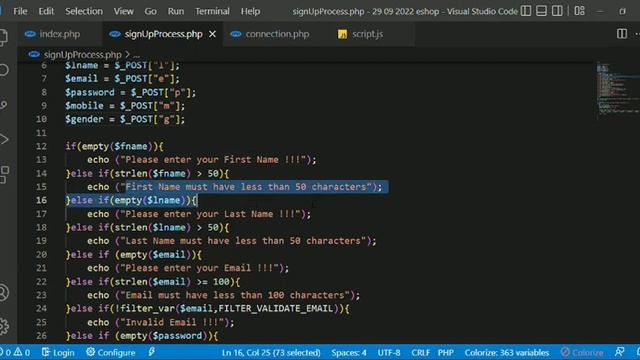Switch to the connection.php tab
Viewport: 640px width, 360px height.
click(x=277, y=34)
